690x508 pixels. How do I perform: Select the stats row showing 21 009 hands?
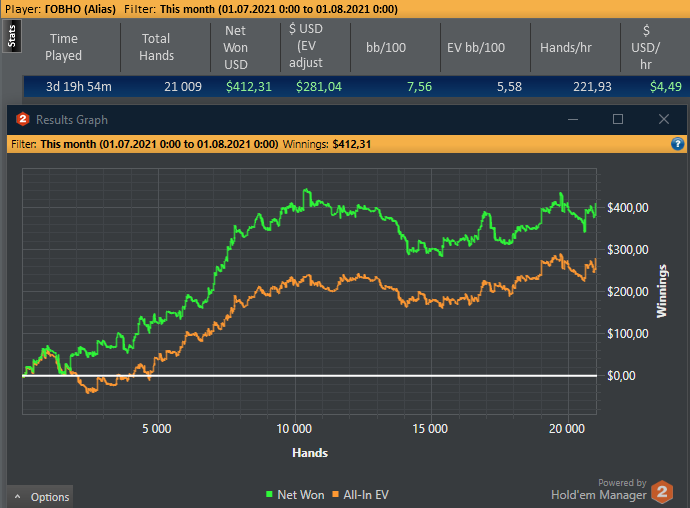point(356,86)
